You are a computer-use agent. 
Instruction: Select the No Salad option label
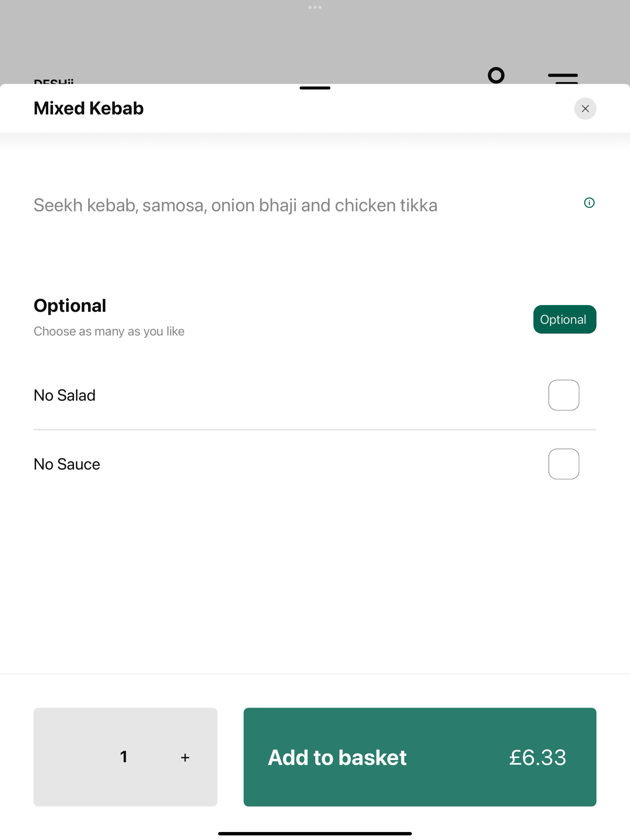point(65,395)
